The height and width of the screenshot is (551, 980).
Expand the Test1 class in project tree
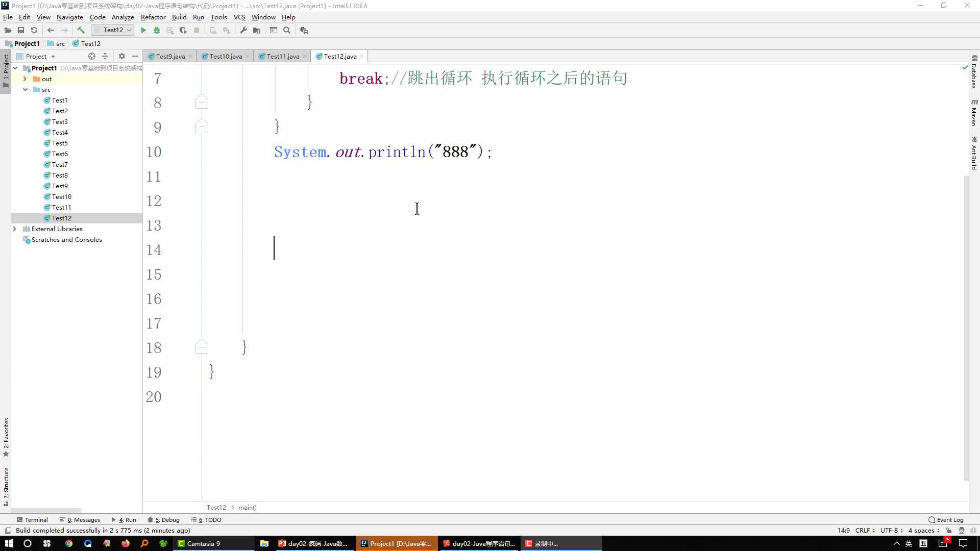[x=59, y=99]
